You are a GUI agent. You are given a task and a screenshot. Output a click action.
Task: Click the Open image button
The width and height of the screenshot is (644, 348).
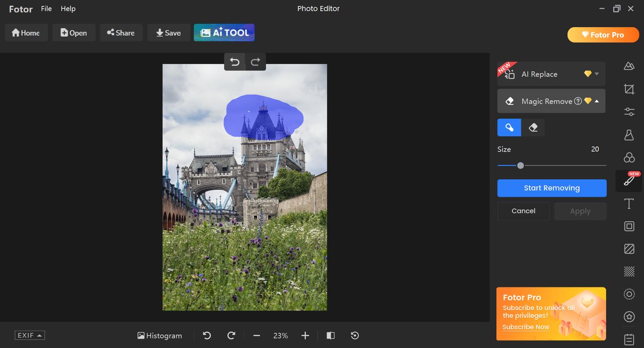pyautogui.click(x=74, y=33)
